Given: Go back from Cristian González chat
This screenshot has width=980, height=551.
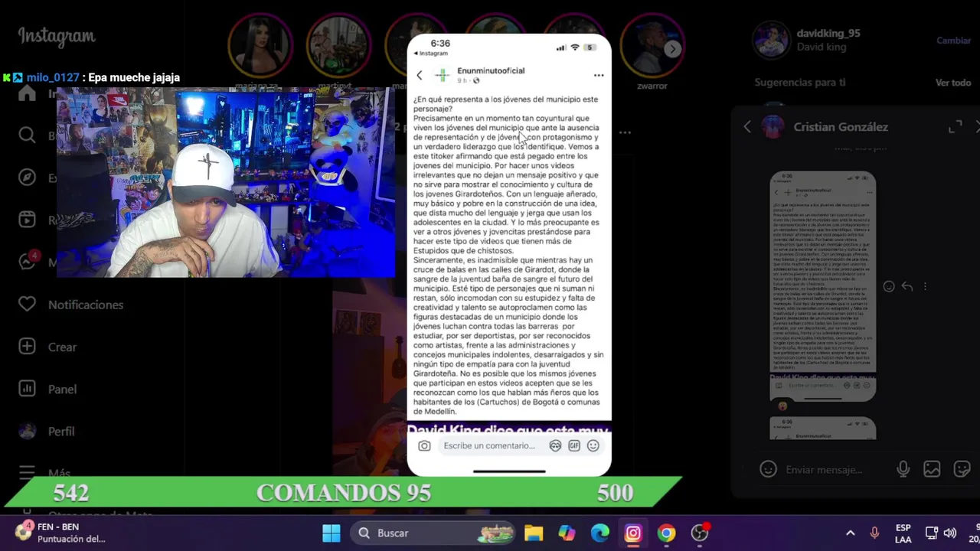Looking at the screenshot, I should (x=747, y=127).
